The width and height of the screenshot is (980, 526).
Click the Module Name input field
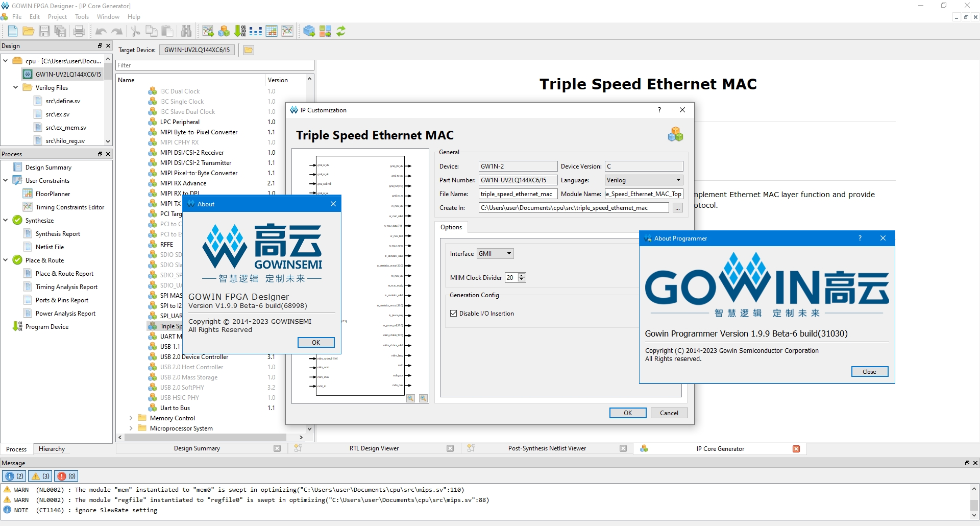(x=644, y=194)
